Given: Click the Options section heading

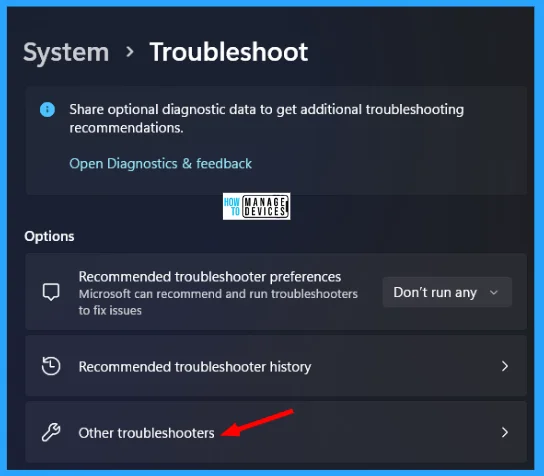Looking at the screenshot, I should coord(49,236).
